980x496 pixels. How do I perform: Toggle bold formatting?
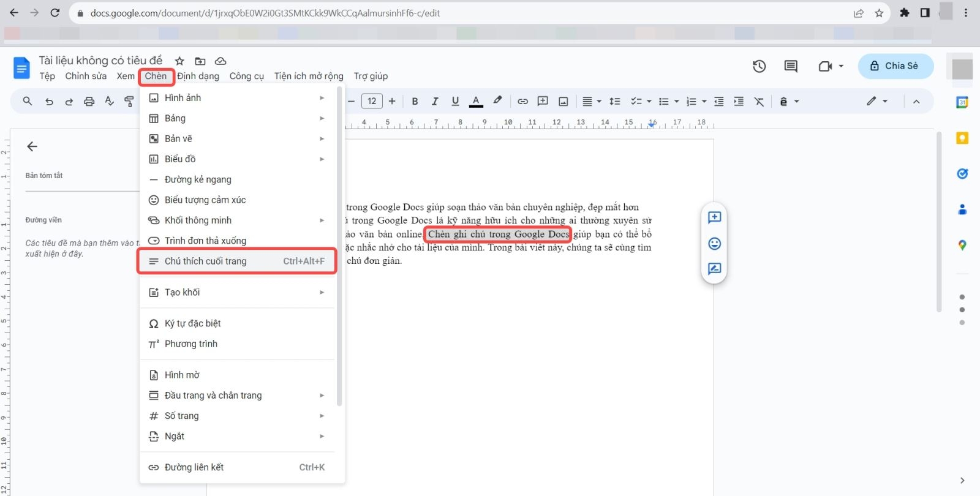[x=415, y=102]
